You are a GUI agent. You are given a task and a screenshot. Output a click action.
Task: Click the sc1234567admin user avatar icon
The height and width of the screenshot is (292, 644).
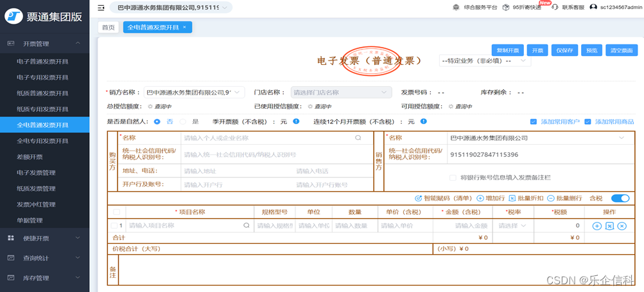(593, 7)
